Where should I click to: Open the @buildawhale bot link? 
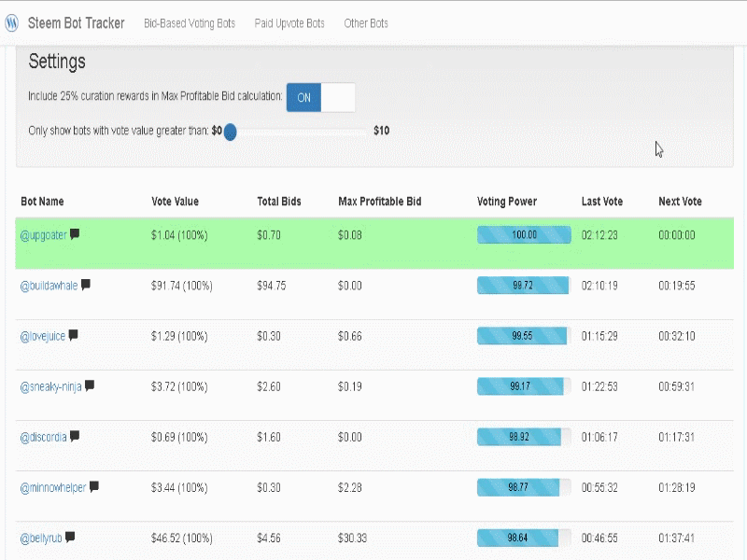49,286
